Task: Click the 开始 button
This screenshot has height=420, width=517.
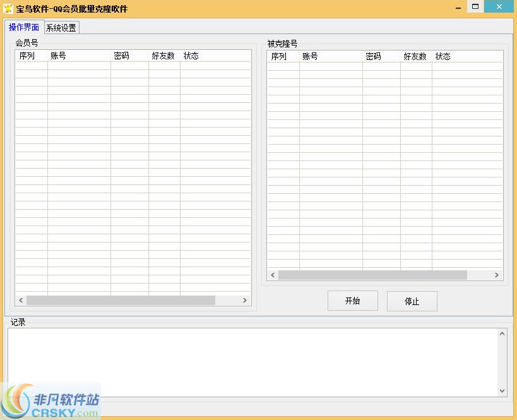Action: (352, 301)
